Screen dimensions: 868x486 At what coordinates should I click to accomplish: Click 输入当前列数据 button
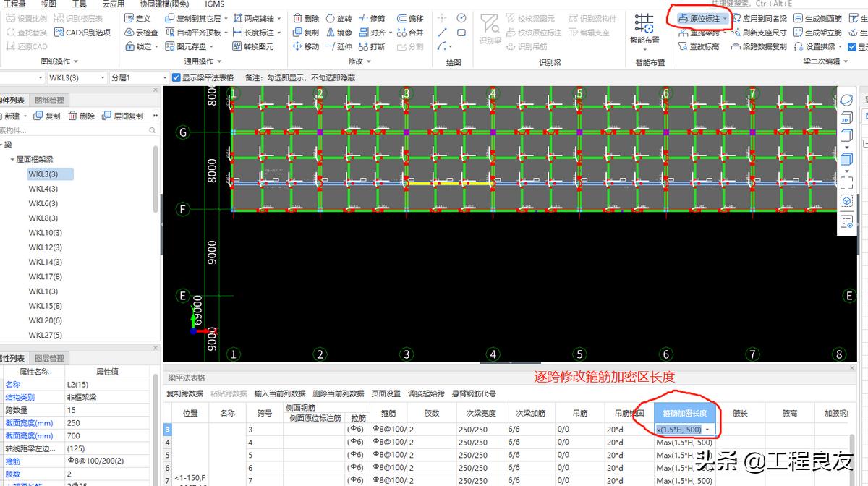(280, 394)
